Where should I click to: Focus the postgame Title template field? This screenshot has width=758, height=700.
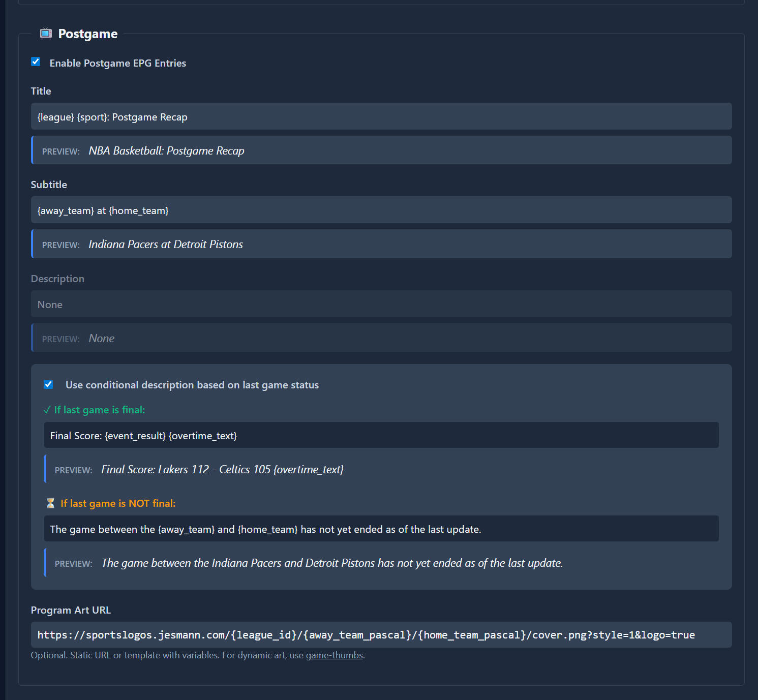pyautogui.click(x=381, y=117)
